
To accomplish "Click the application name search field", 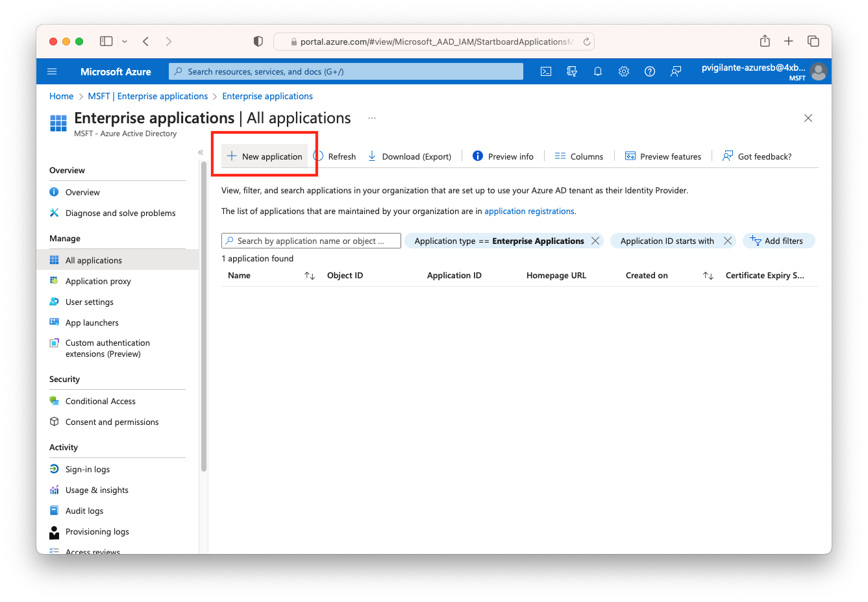I will coord(310,241).
